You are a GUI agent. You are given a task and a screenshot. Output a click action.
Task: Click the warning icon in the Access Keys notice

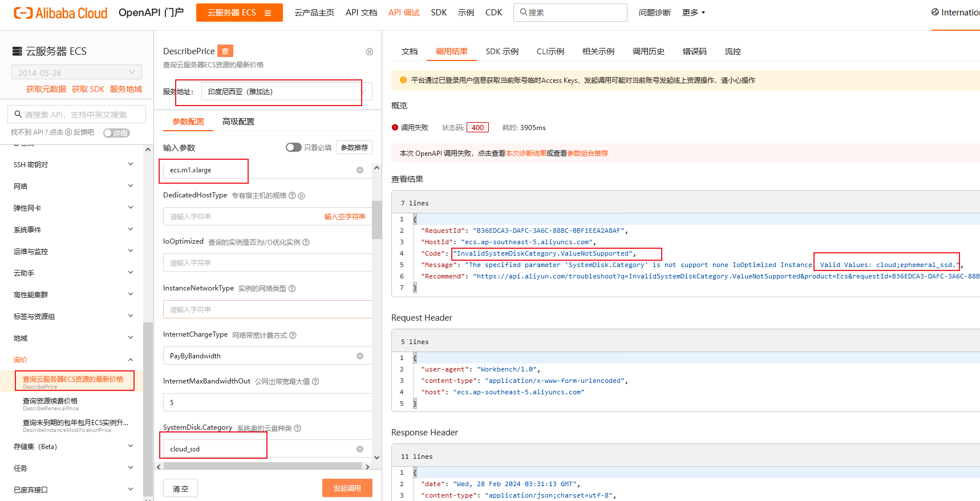(x=403, y=80)
